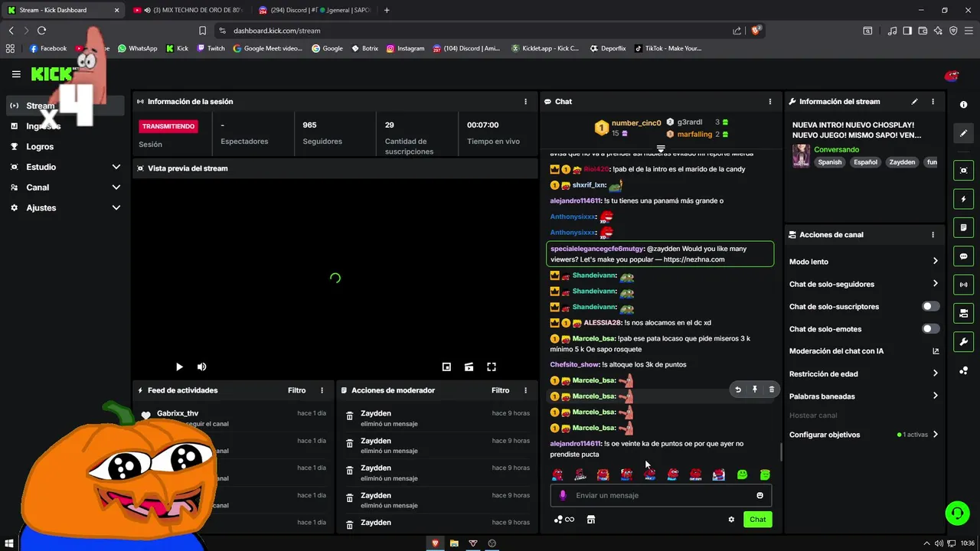Expand Configurar objetivos options
The image size is (980, 551).
coord(935,435)
